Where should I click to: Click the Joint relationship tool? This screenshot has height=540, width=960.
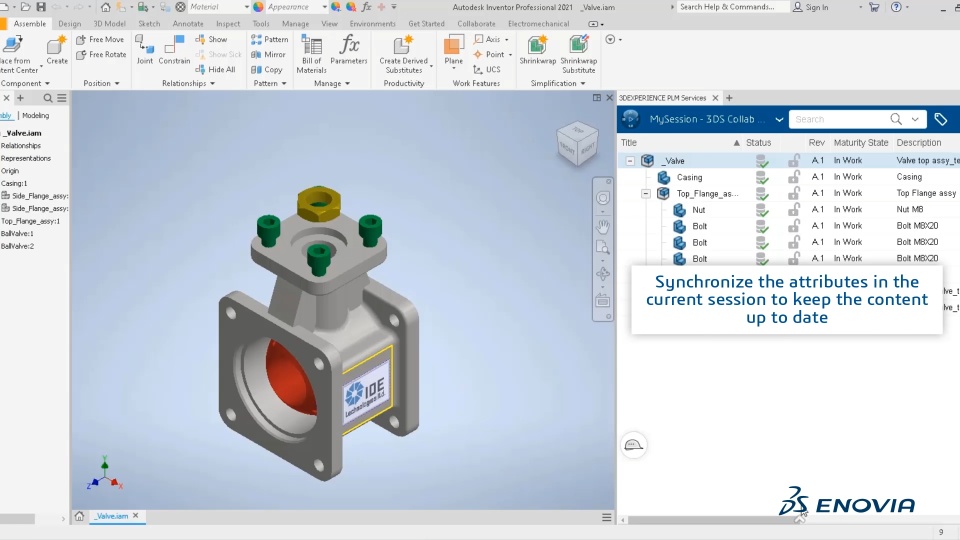(x=144, y=49)
